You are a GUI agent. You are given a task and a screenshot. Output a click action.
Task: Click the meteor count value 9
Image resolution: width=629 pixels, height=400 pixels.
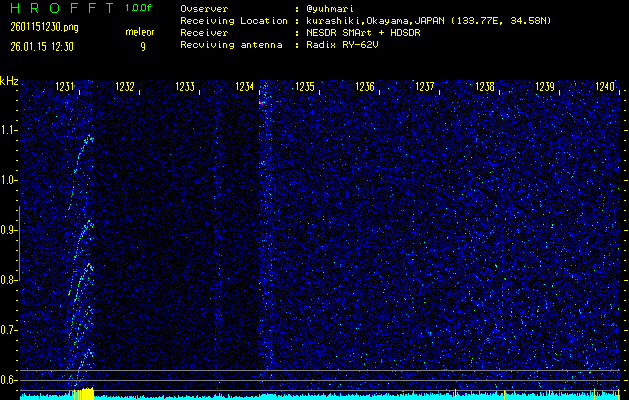[x=142, y=46]
